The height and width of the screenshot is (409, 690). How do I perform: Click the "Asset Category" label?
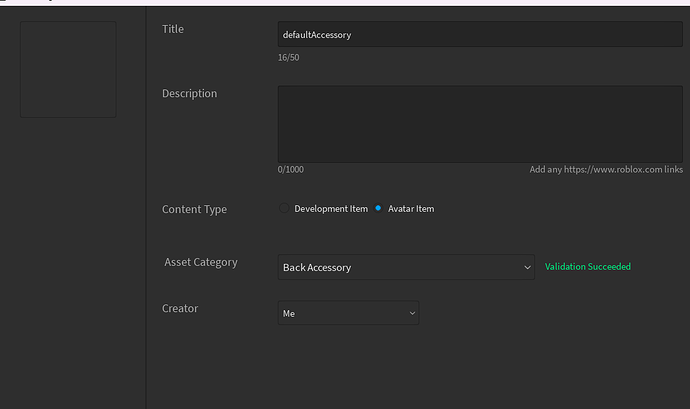coord(201,262)
